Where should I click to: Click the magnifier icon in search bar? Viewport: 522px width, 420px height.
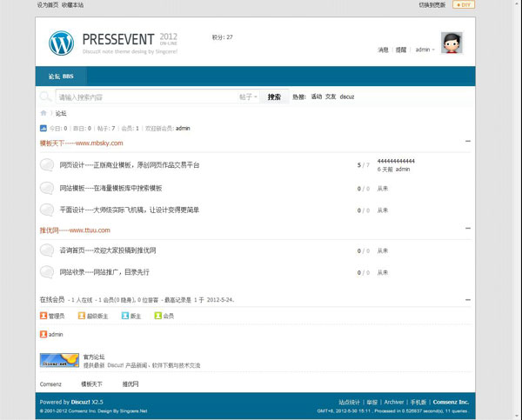pyautogui.click(x=46, y=97)
